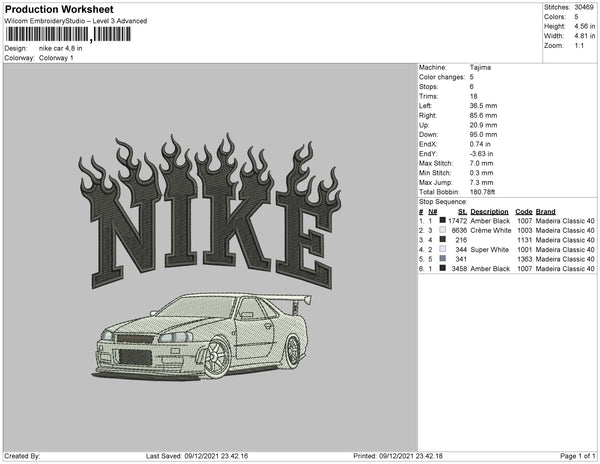Click the Down value '95.0 mm'
The image size is (600, 464).
tap(483, 135)
